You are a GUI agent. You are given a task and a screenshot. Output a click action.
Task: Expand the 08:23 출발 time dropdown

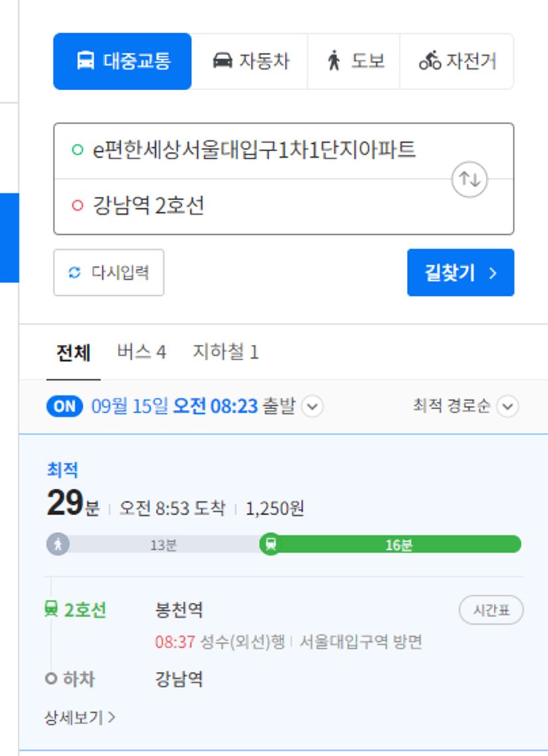pyautogui.click(x=312, y=406)
